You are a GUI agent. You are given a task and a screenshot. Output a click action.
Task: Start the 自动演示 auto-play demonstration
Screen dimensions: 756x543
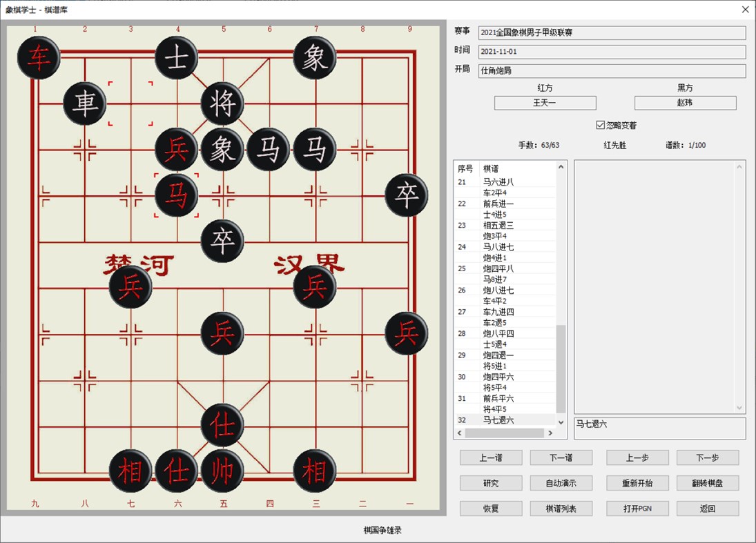[561, 483]
